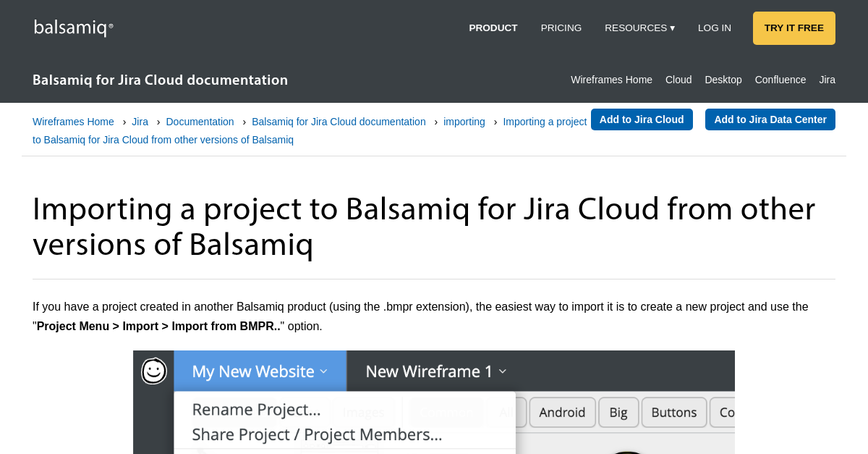Screen dimensions: 868x454
Task: Select the Android filter in the UI library
Action: [562, 412]
